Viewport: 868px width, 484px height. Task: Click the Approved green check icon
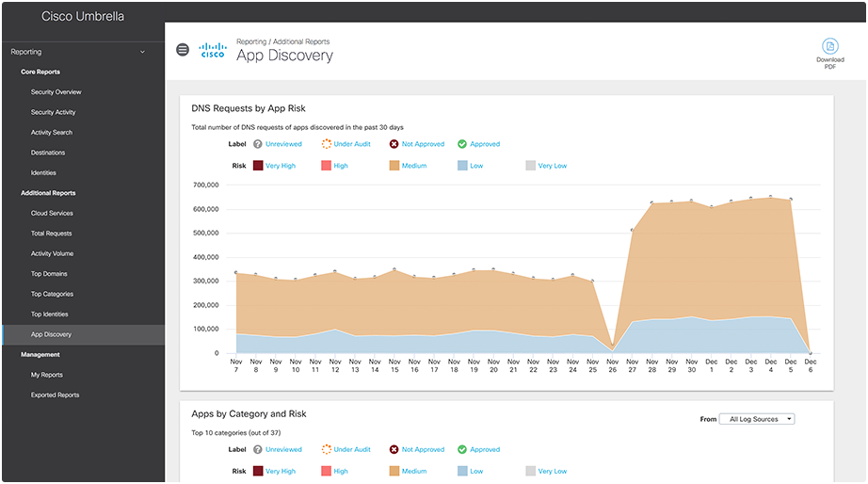click(x=462, y=144)
